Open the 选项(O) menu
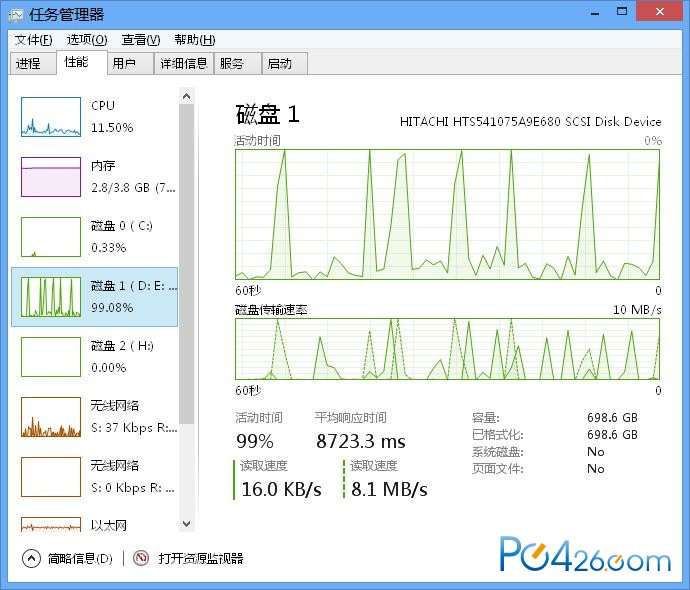The height and width of the screenshot is (590, 690). click(87, 40)
